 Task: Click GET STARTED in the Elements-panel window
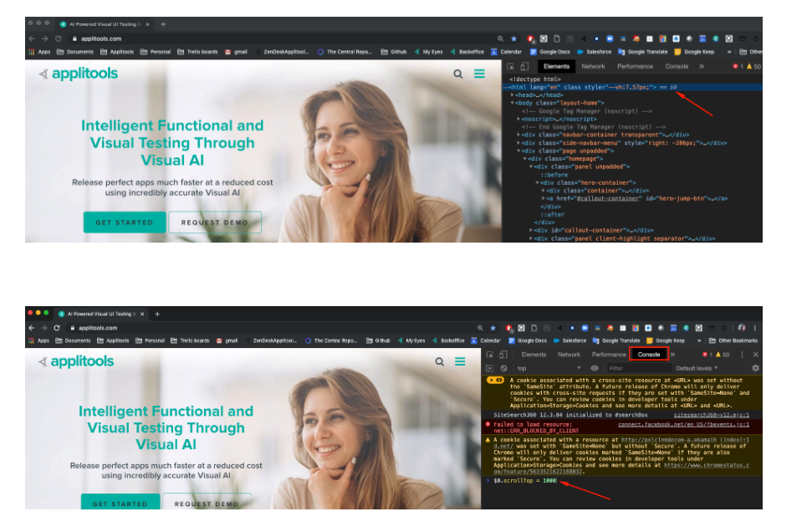[x=125, y=223]
